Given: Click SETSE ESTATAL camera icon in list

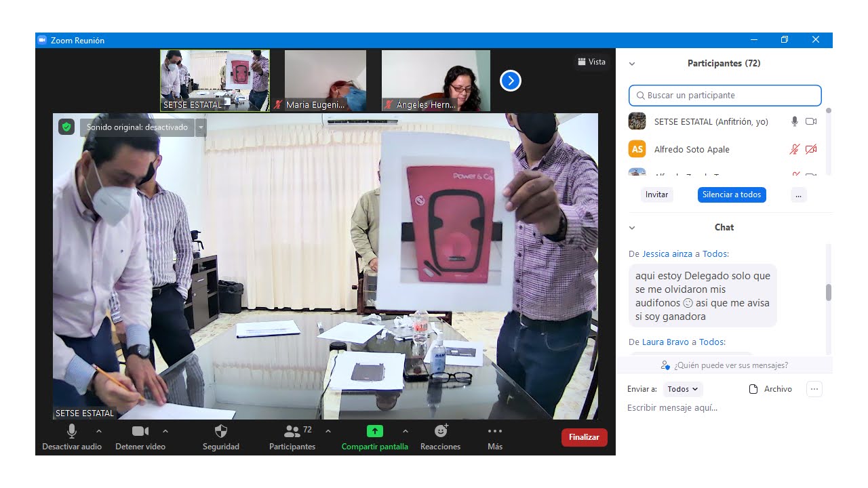Looking at the screenshot, I should click(811, 122).
